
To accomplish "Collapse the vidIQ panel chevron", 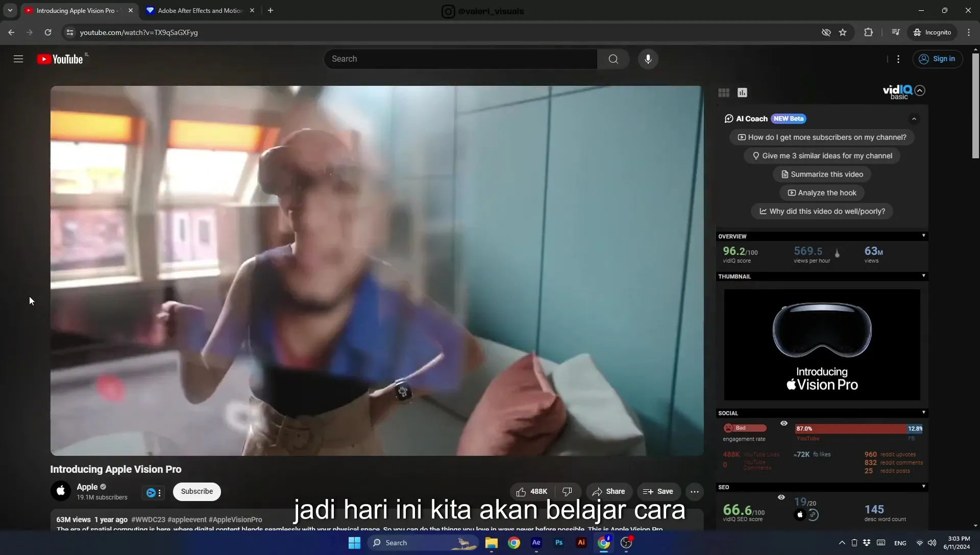I will point(920,90).
